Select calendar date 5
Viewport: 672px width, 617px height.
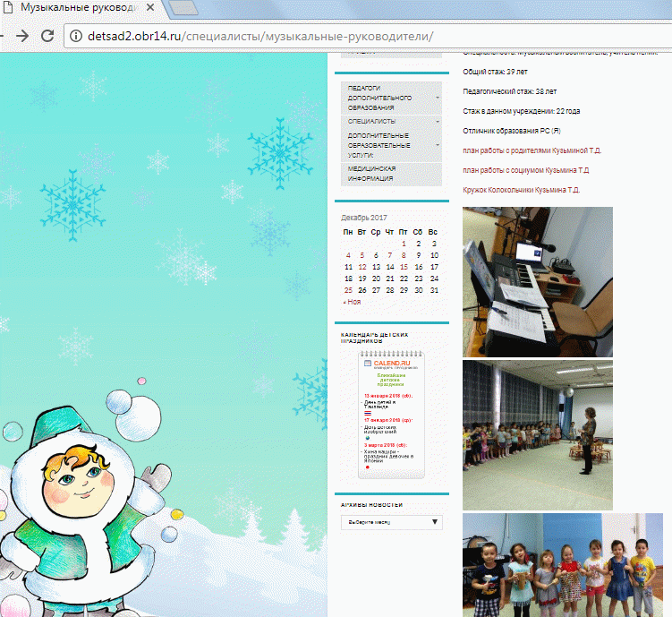(362, 255)
